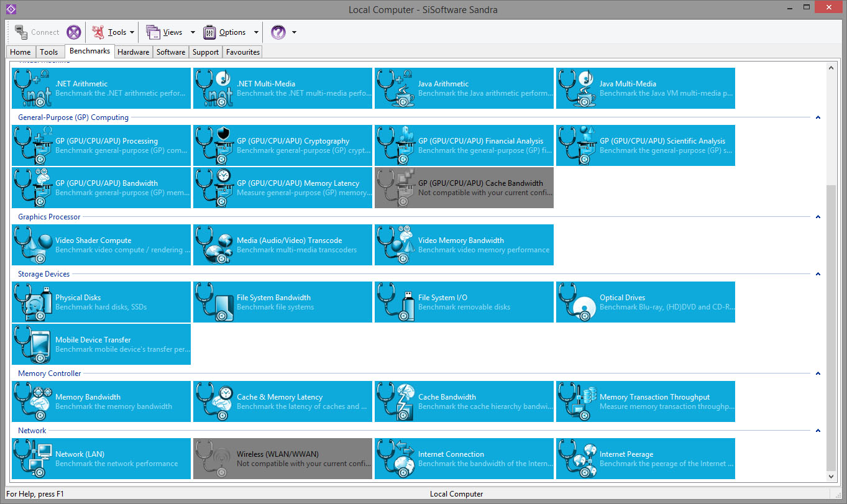The height and width of the screenshot is (504, 847).
Task: Open the Mobile Device Transfer icon
Action: click(33, 344)
